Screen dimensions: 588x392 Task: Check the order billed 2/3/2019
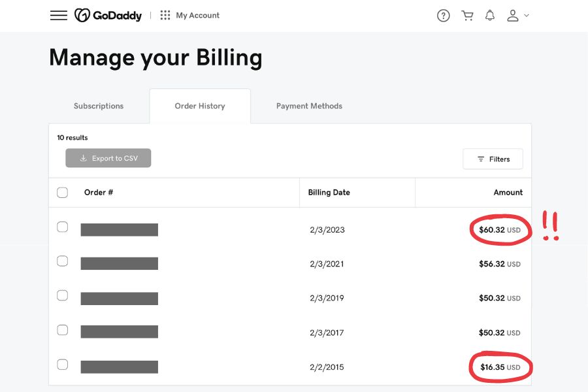coord(63,295)
